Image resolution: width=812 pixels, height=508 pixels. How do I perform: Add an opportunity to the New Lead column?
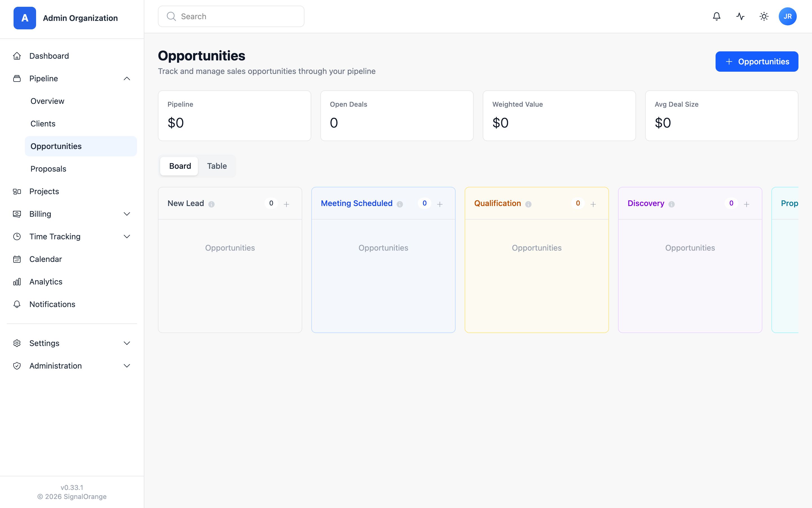(x=286, y=204)
